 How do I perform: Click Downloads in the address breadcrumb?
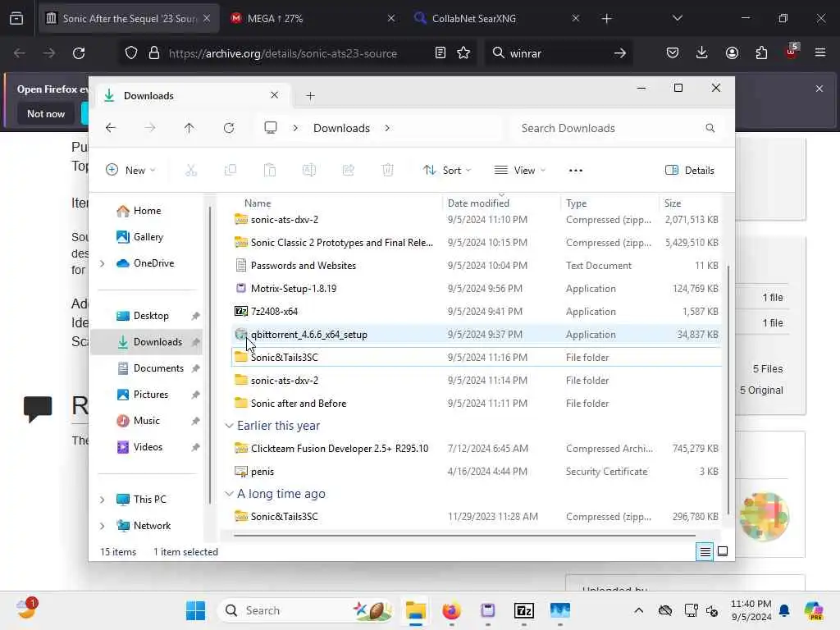coord(341,128)
